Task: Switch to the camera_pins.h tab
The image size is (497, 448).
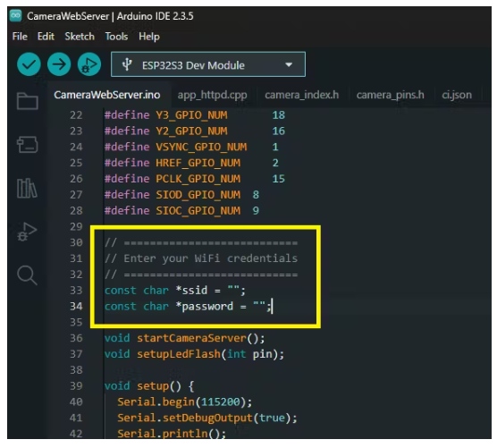Action: tap(391, 95)
